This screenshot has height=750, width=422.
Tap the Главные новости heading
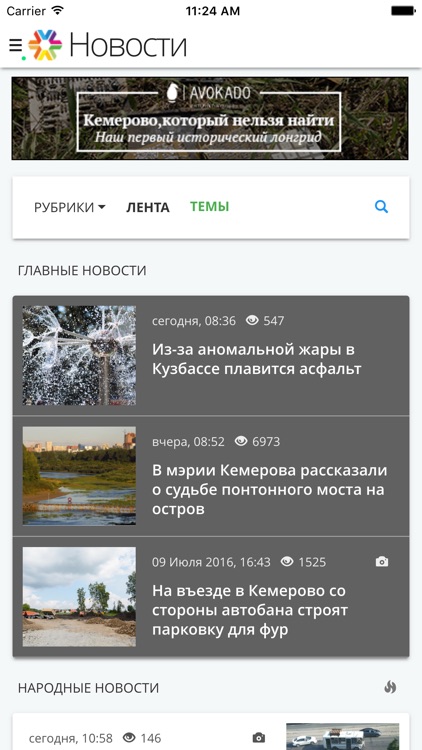click(82, 271)
